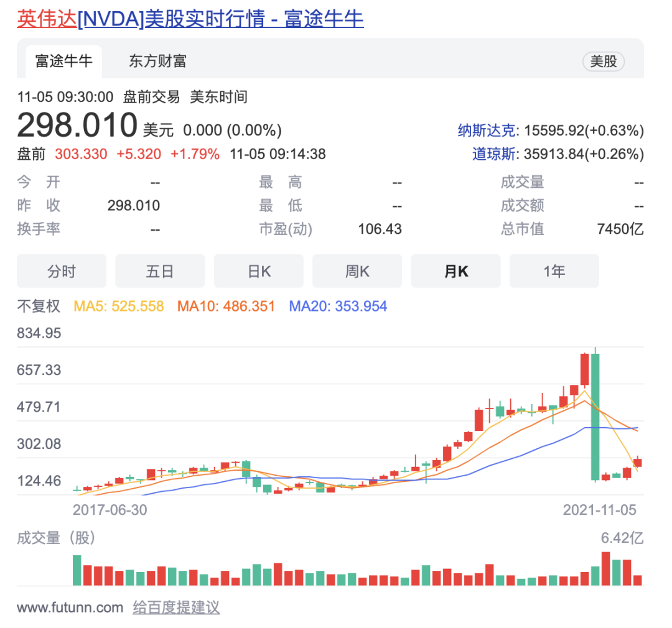Switch to the 日K daily chart
Image resolution: width=672 pixels, height=628 pixels.
click(x=258, y=271)
